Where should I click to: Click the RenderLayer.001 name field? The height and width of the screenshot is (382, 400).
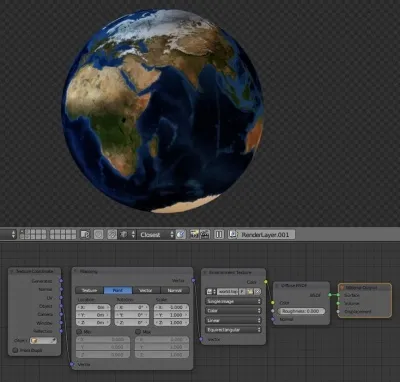[x=266, y=235]
